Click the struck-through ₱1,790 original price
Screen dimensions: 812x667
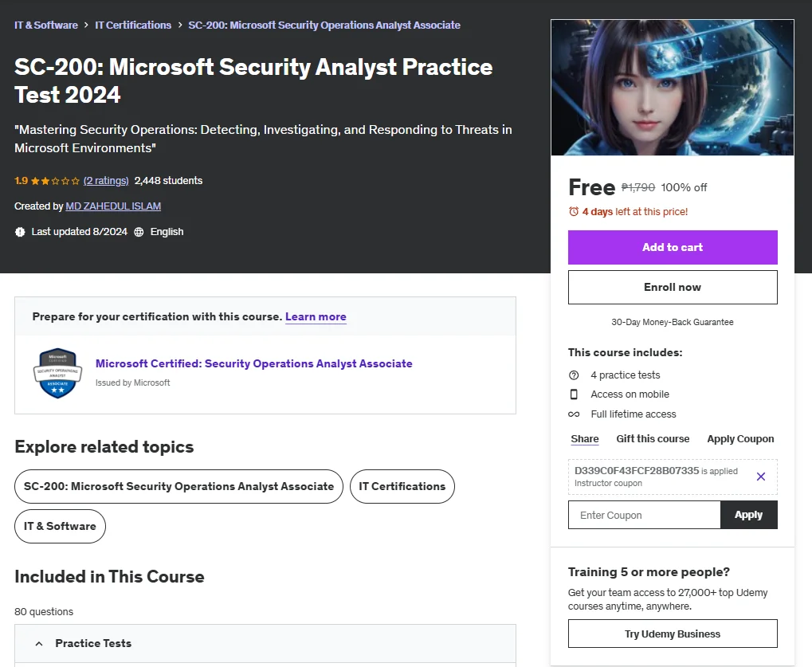(x=638, y=187)
